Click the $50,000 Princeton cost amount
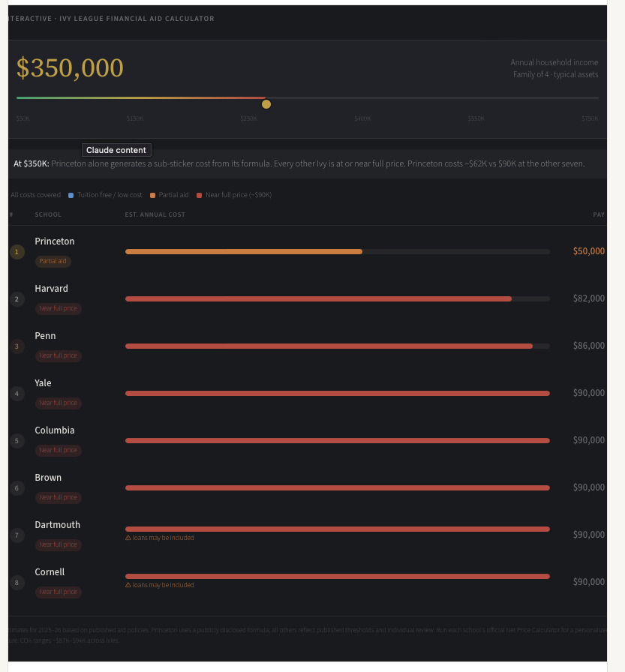Image resolution: width=625 pixels, height=672 pixels. click(588, 251)
